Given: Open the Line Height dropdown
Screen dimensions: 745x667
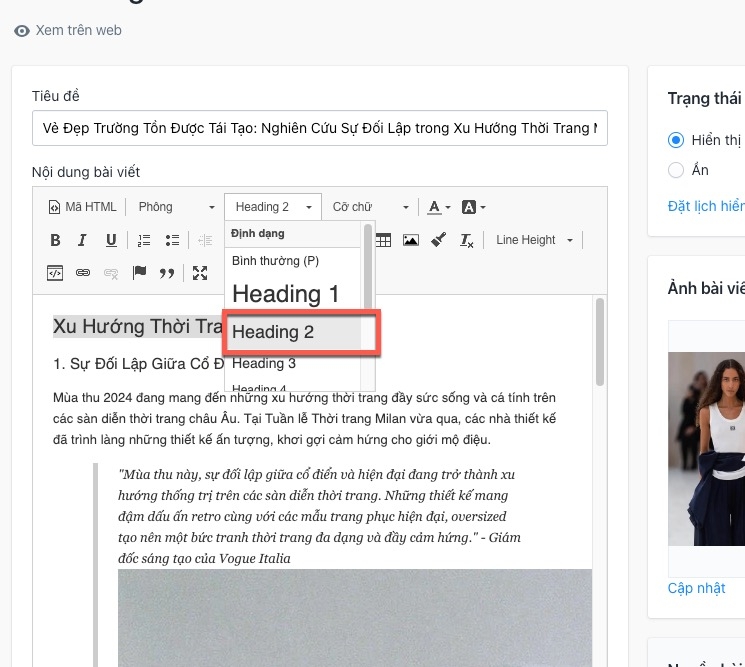Looking at the screenshot, I should coord(534,240).
